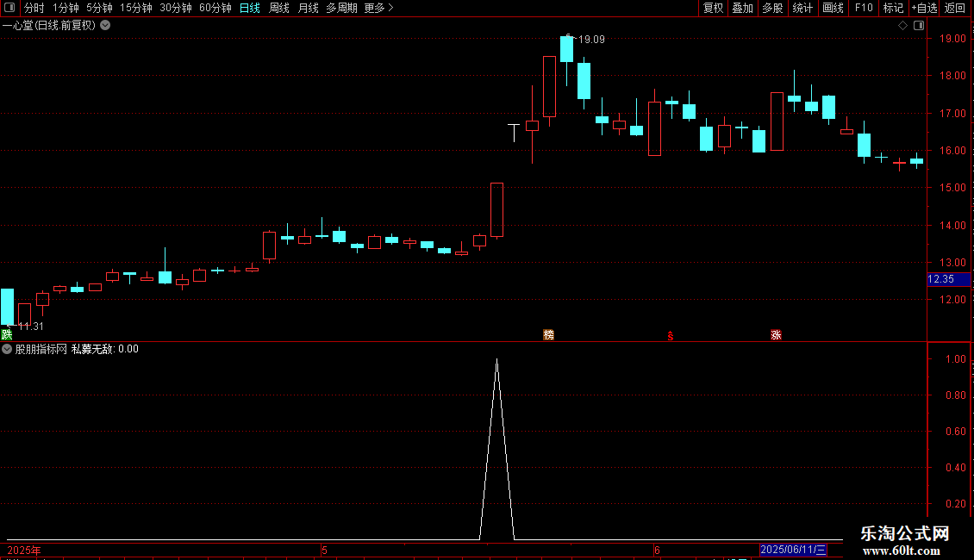Open the 复权 adjustment option
The height and width of the screenshot is (560, 974).
coord(713,8)
